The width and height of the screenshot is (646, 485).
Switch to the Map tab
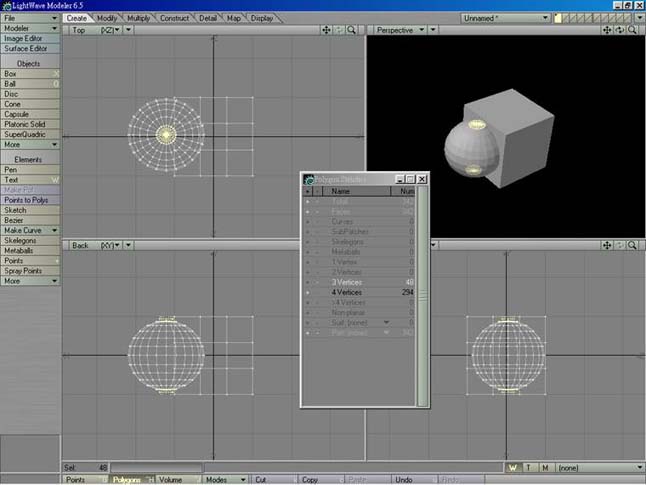(x=234, y=18)
